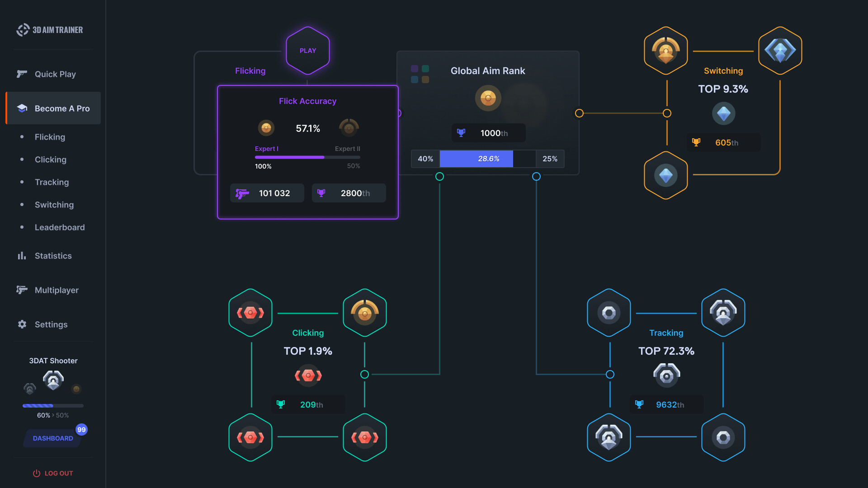Expand the Multiplayer section in sidebar
Viewport: 868px width, 488px height.
point(57,290)
